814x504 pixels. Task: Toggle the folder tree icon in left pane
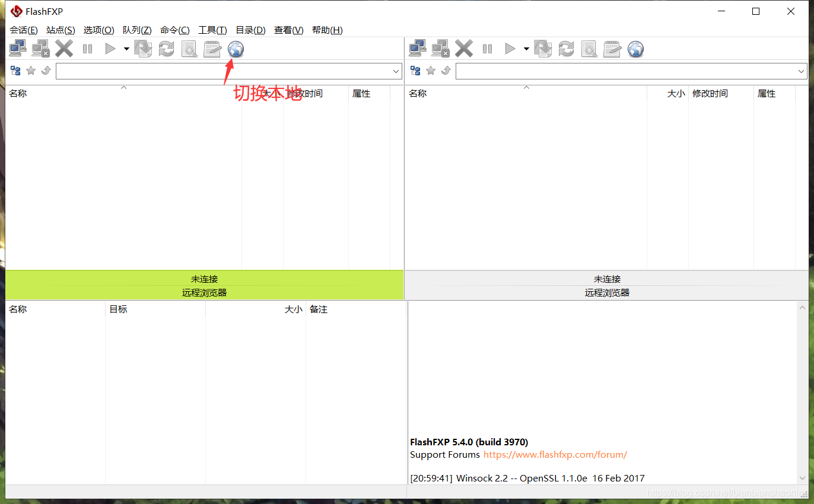click(x=16, y=71)
